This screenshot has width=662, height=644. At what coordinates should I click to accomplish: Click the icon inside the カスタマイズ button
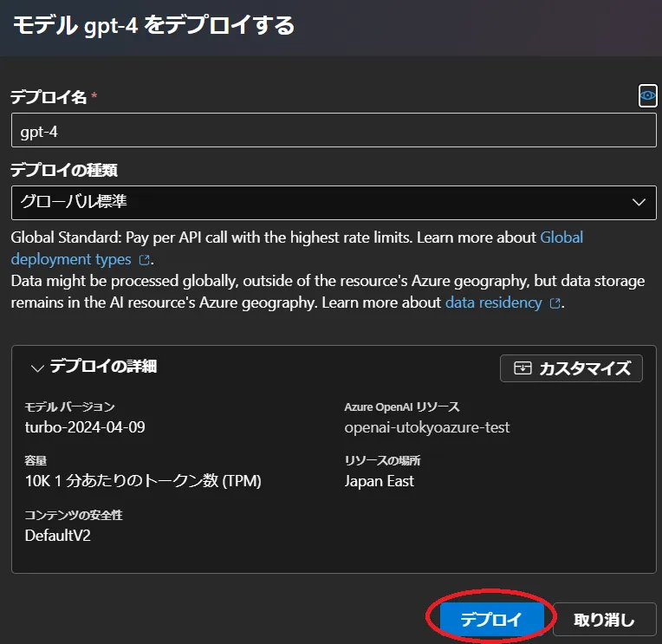coord(522,368)
